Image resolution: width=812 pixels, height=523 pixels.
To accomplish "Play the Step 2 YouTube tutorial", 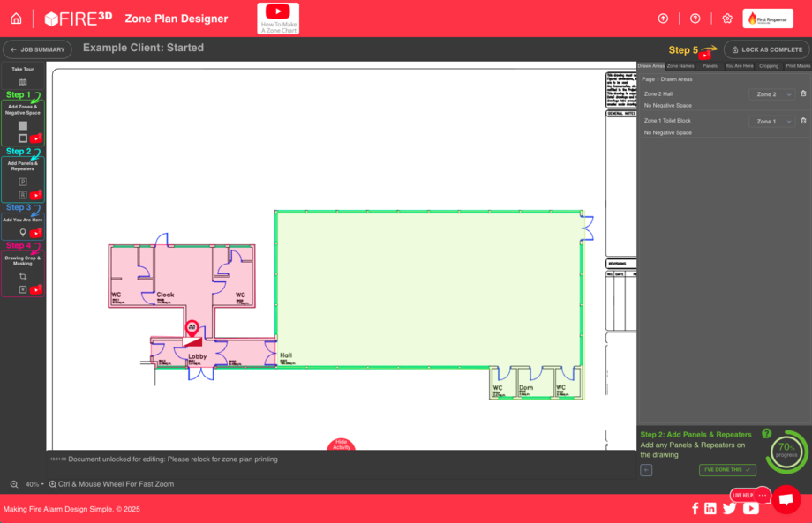I will coord(35,195).
